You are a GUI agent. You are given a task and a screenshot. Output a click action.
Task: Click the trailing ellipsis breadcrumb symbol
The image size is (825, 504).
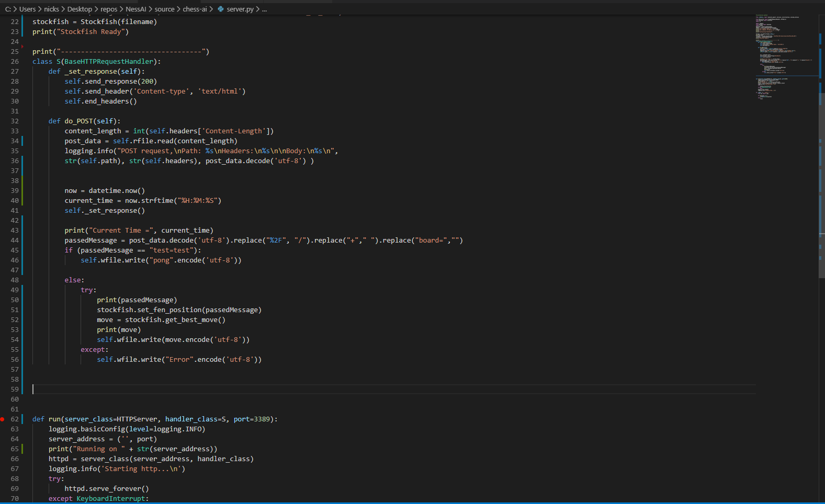coord(264,9)
